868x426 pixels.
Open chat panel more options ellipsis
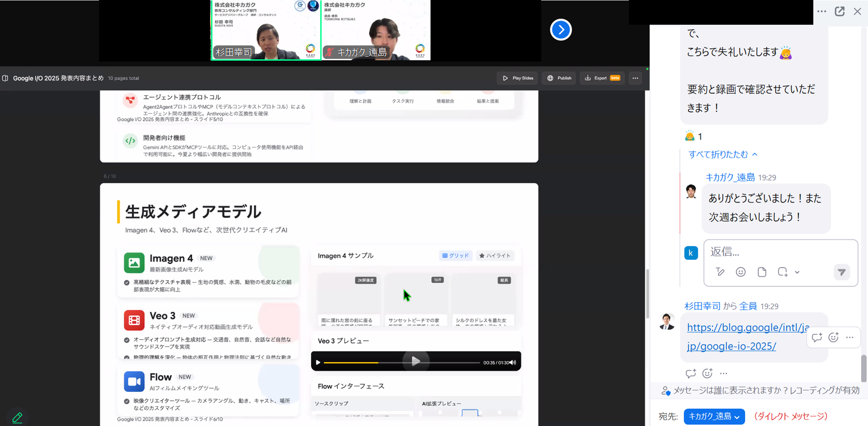822,11
